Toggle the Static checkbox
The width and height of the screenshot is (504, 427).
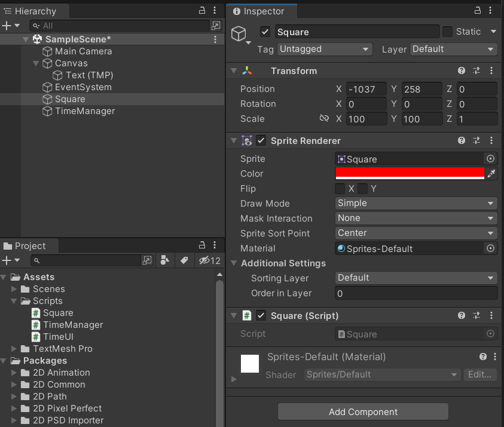[x=447, y=32]
